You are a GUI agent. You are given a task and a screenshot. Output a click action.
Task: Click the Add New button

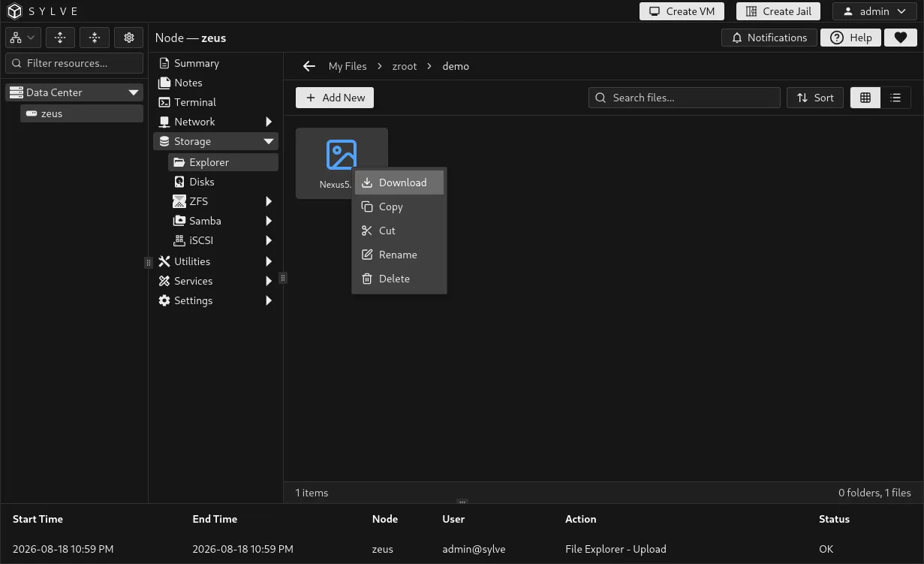coord(335,98)
